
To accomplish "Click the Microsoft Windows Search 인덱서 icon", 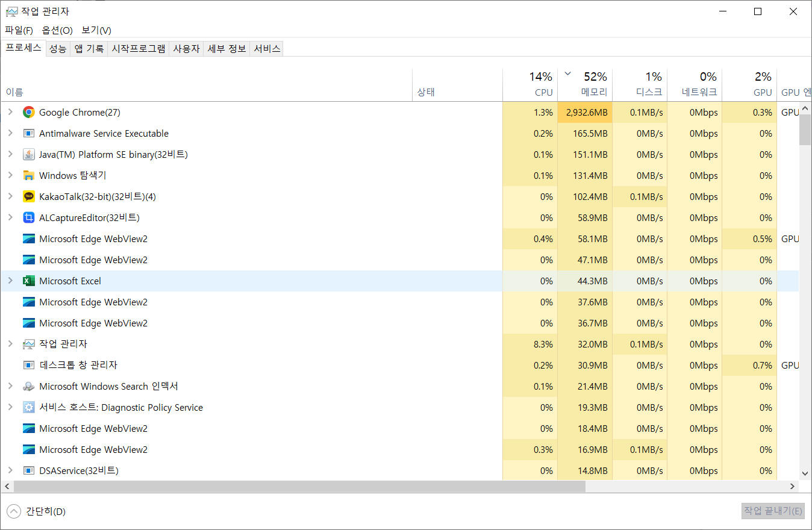I will tap(28, 386).
